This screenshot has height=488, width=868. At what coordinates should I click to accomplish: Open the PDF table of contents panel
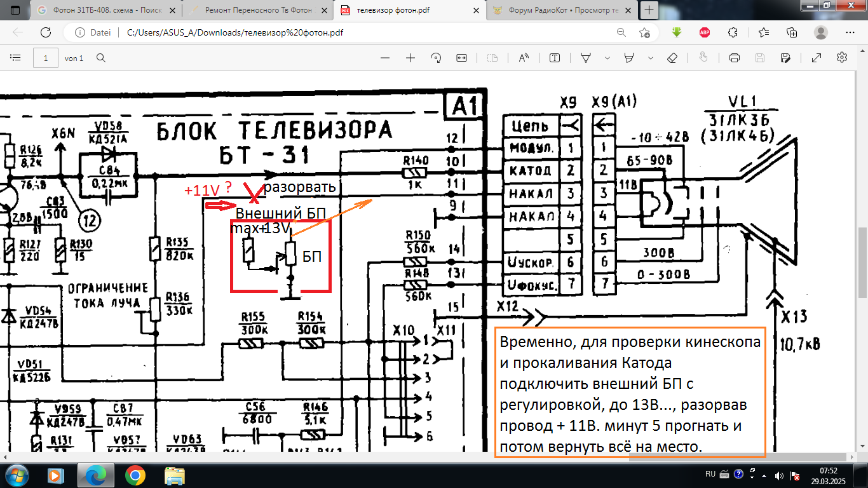pos(16,58)
